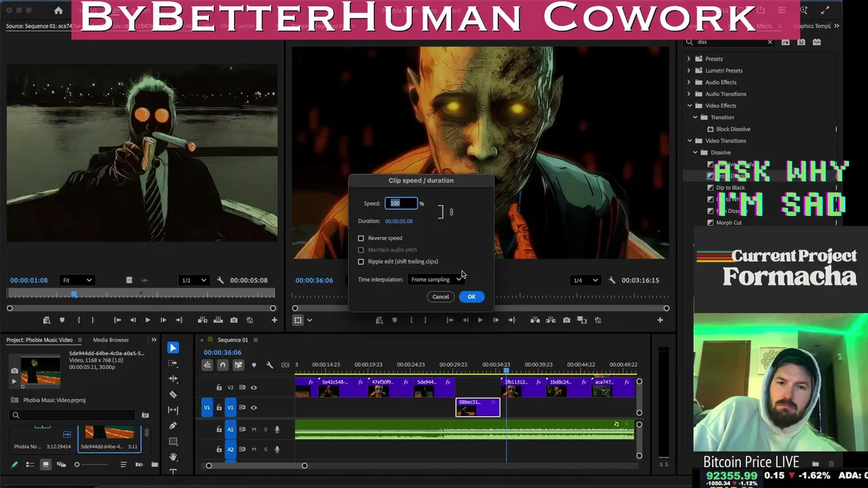Image resolution: width=868 pixels, height=488 pixels.
Task: Go to Home screen icon
Action: pyautogui.click(x=58, y=10)
